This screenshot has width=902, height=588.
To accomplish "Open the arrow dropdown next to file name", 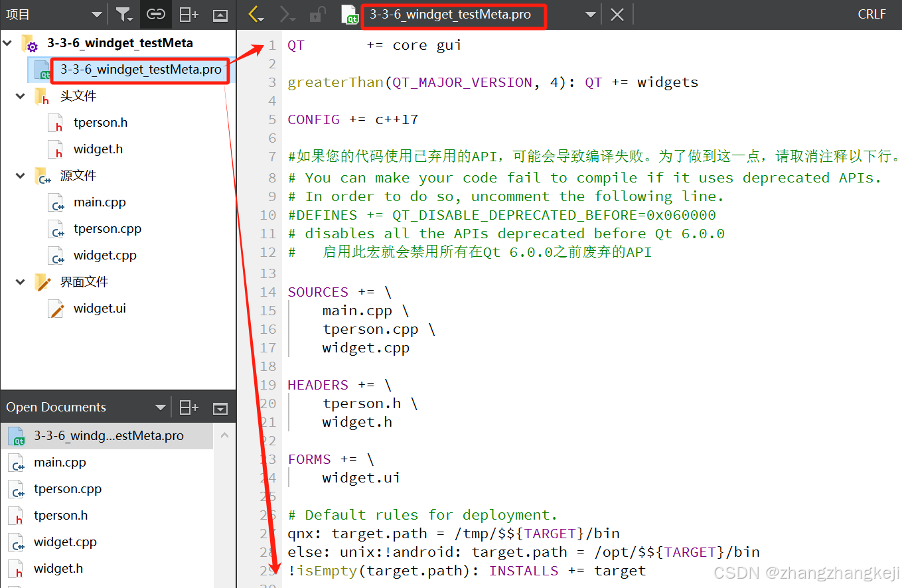I will coord(590,14).
